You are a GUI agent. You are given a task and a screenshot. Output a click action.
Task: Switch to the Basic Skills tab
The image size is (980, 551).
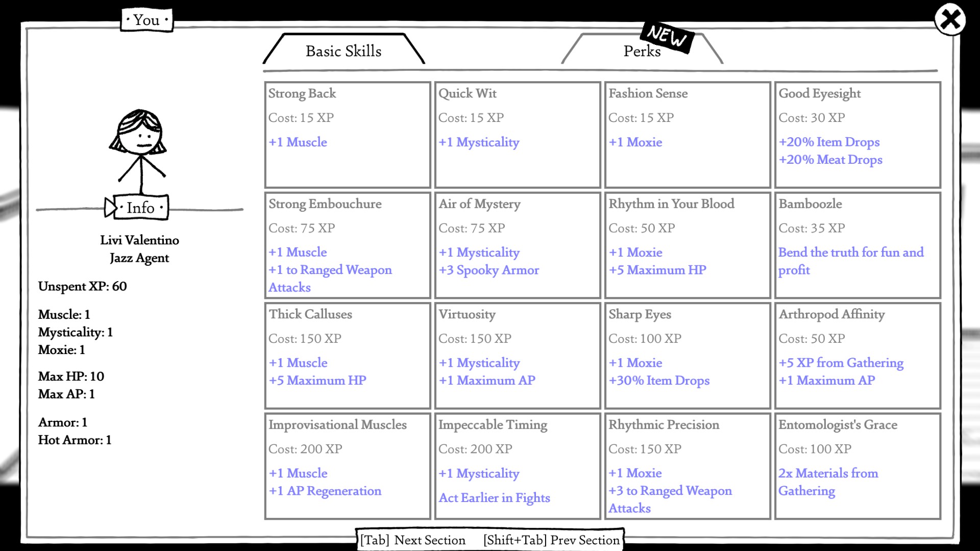tap(344, 51)
